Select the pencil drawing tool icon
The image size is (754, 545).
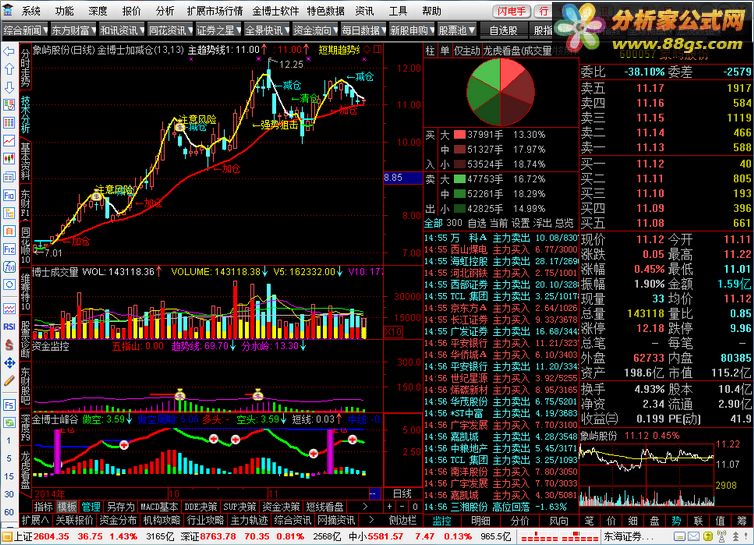(x=9, y=380)
